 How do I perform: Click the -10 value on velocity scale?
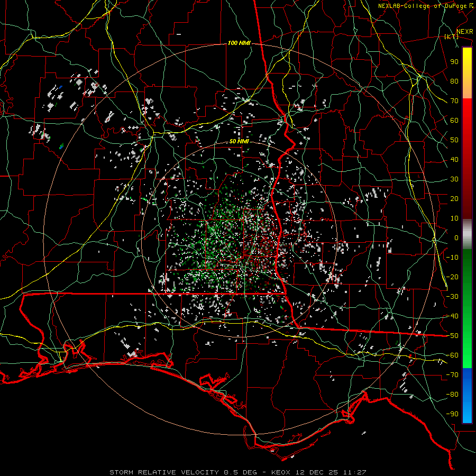point(452,258)
